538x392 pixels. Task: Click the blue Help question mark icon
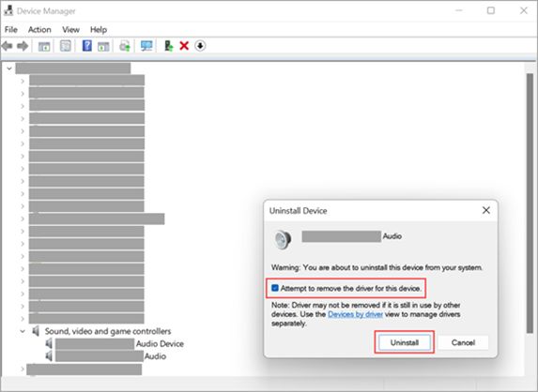[x=86, y=45]
